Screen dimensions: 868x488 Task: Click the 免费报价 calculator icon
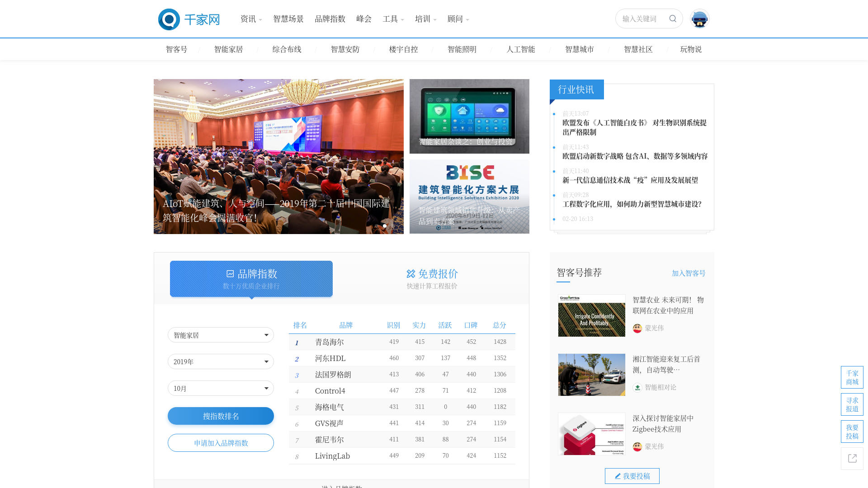410,274
